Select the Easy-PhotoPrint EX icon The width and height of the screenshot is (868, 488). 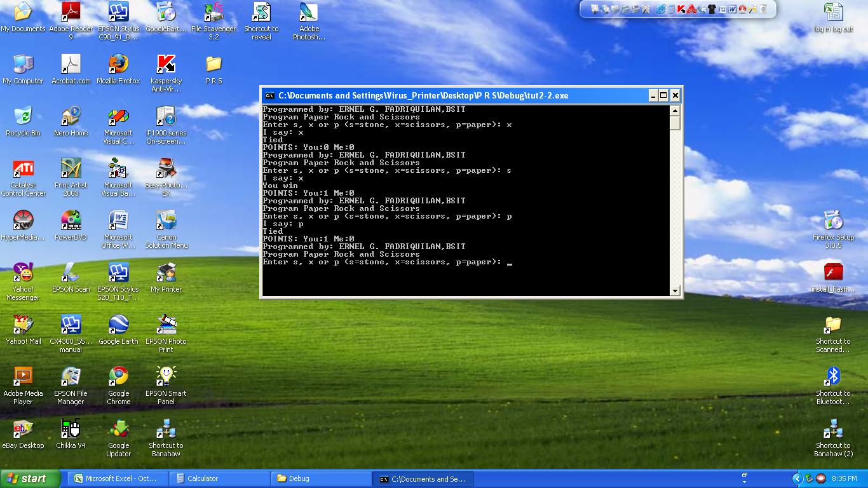tap(166, 177)
